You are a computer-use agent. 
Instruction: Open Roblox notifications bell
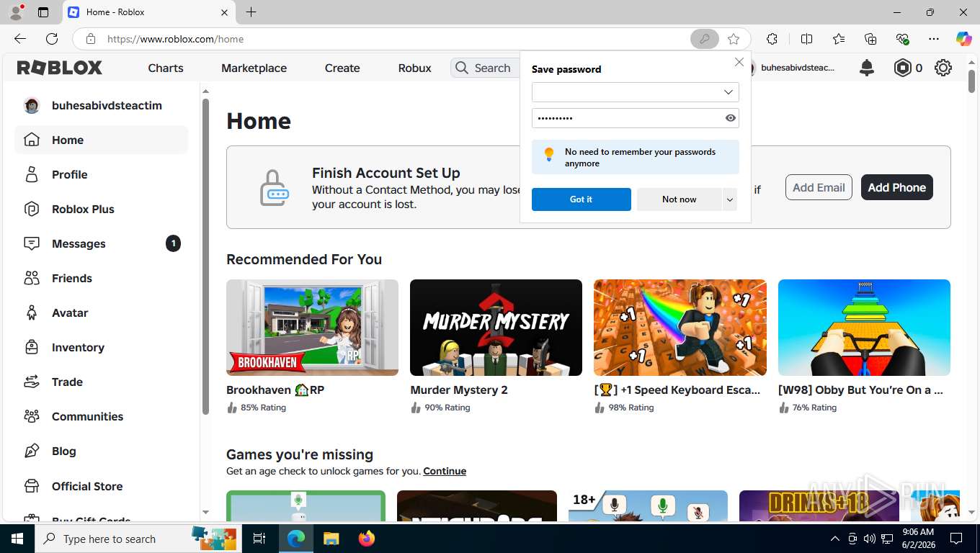point(867,68)
